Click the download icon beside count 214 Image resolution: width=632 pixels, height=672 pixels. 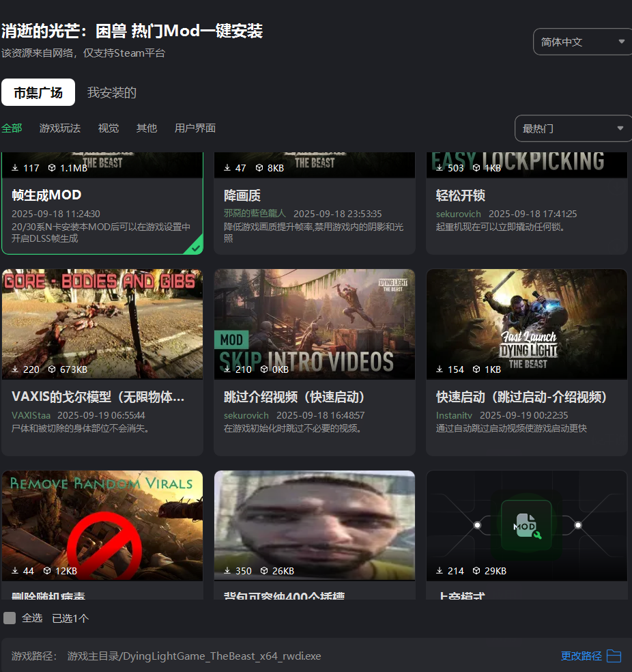tap(440, 570)
